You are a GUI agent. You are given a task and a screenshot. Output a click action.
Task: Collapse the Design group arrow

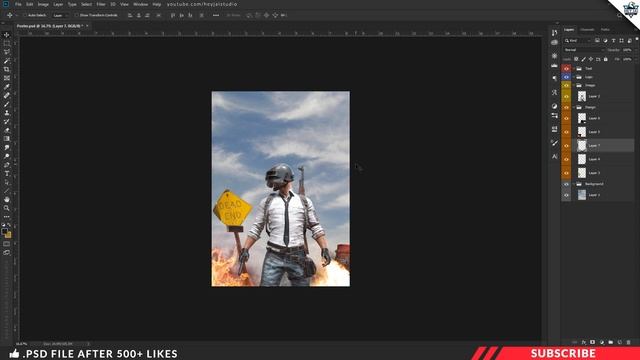pyautogui.click(x=574, y=107)
